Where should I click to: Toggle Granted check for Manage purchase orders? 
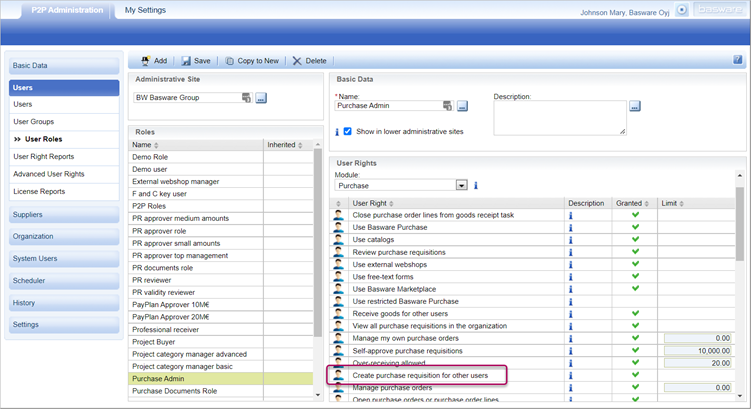coord(636,387)
